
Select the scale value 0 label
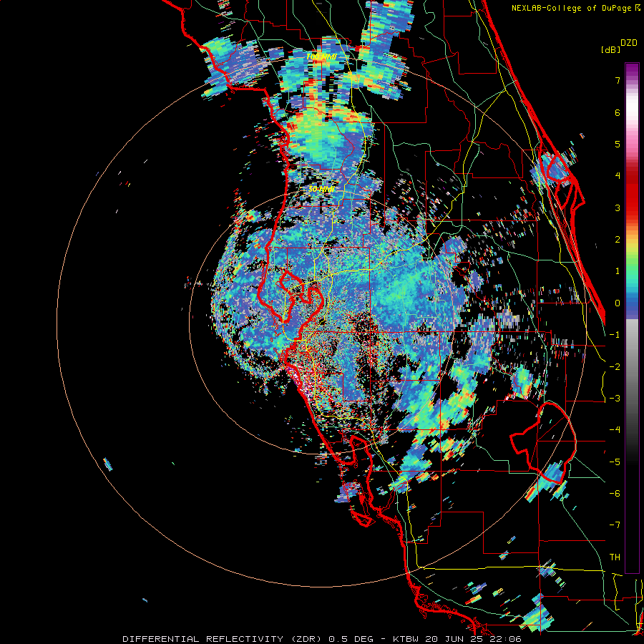pos(618,303)
